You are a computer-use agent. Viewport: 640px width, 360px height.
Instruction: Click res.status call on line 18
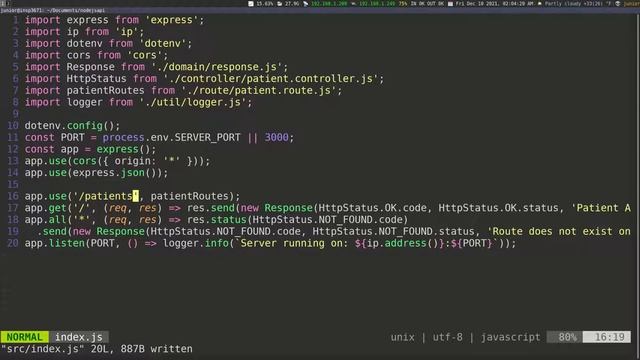(216, 220)
